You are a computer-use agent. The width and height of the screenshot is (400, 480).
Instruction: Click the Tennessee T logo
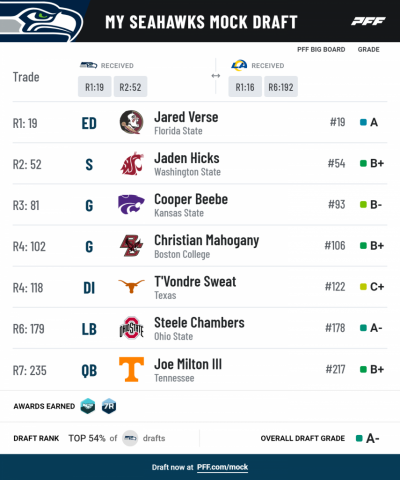(x=131, y=369)
